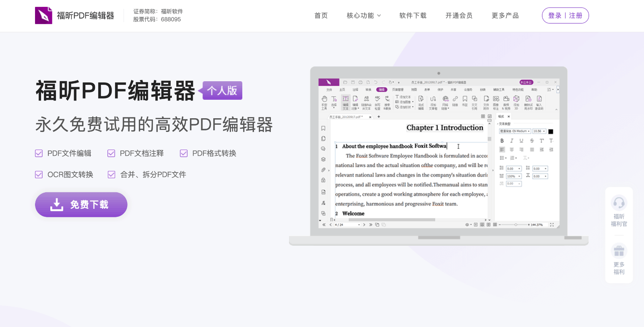Click the Enter Activation Code icon

point(539,99)
